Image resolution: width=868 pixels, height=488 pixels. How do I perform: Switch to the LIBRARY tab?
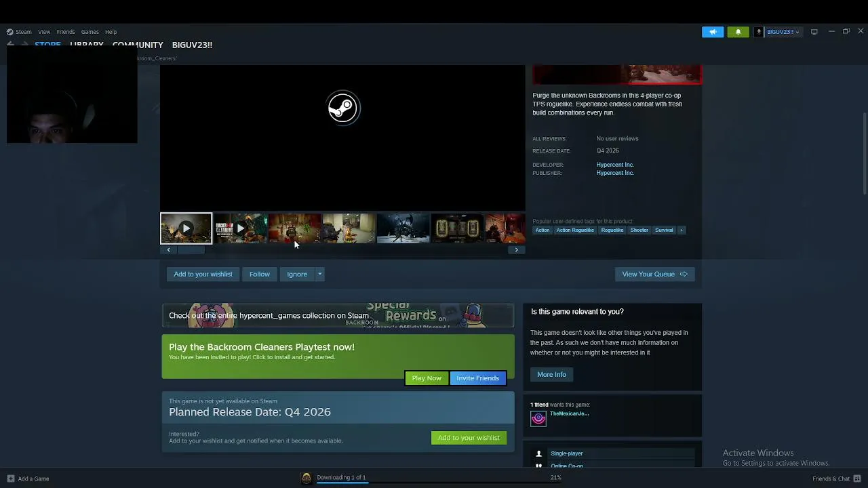point(87,45)
